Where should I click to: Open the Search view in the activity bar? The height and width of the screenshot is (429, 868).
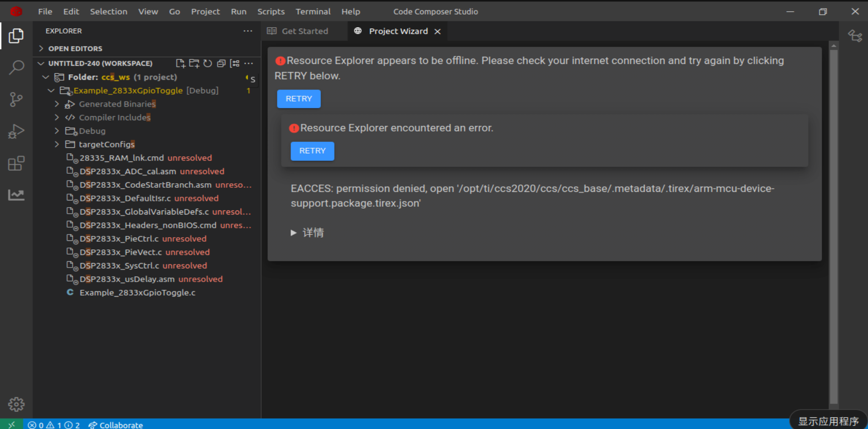coord(16,68)
